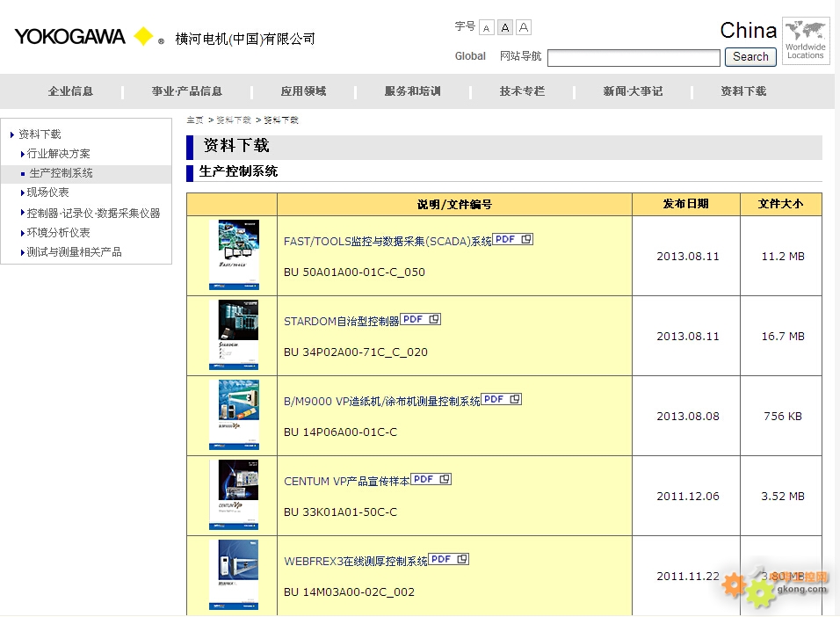Click the 发布日期 column header

point(685,204)
